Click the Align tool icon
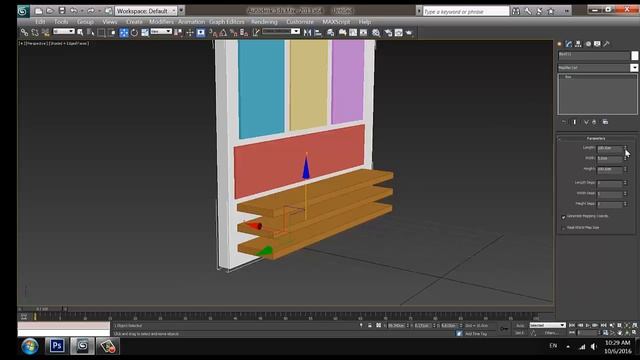The width and height of the screenshot is (640, 360). click(318, 33)
